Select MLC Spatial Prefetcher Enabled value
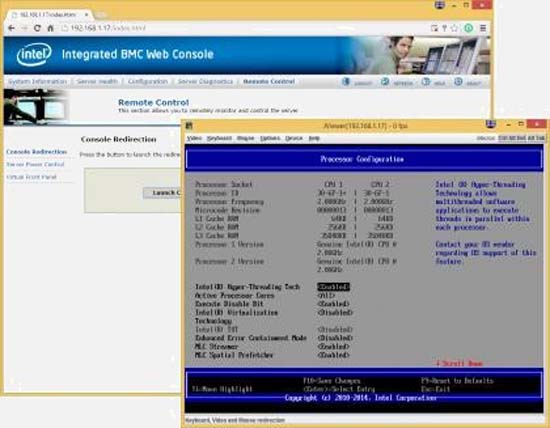 [x=333, y=355]
